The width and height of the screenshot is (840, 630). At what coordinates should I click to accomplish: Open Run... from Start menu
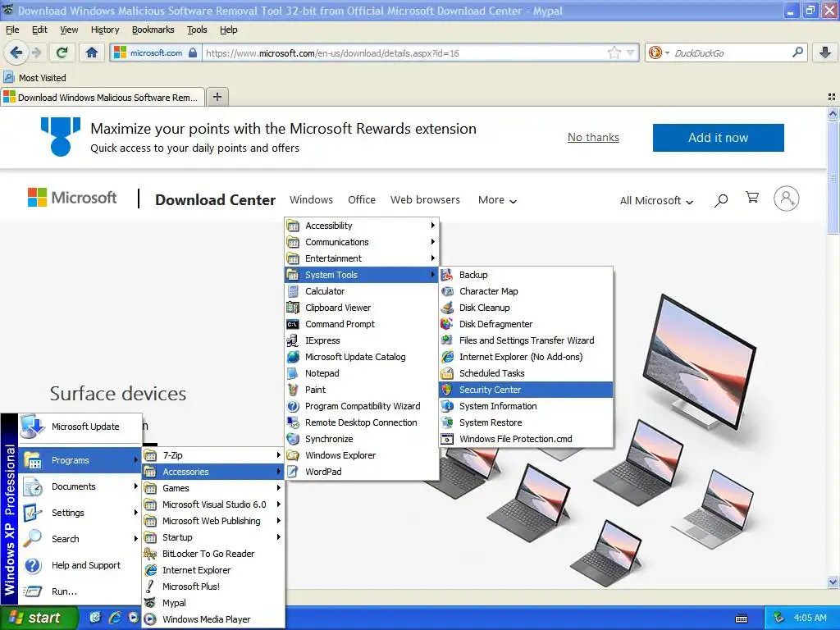pos(80,591)
